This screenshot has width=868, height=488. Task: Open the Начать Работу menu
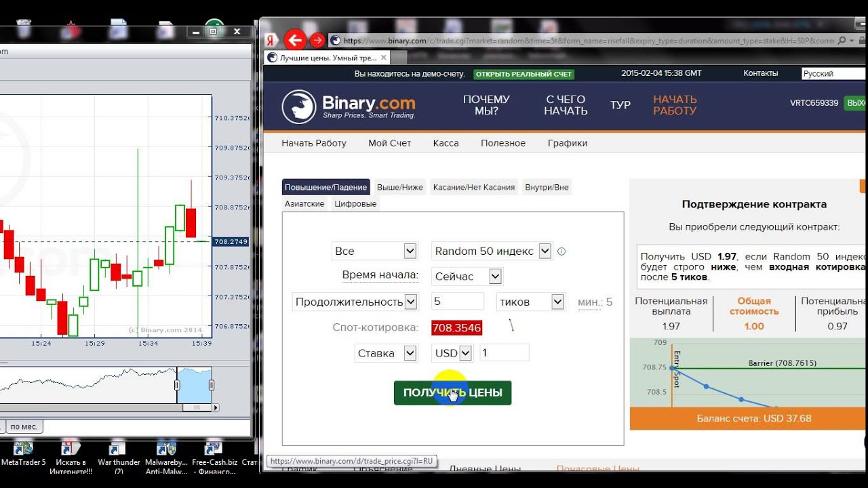pyautogui.click(x=314, y=143)
